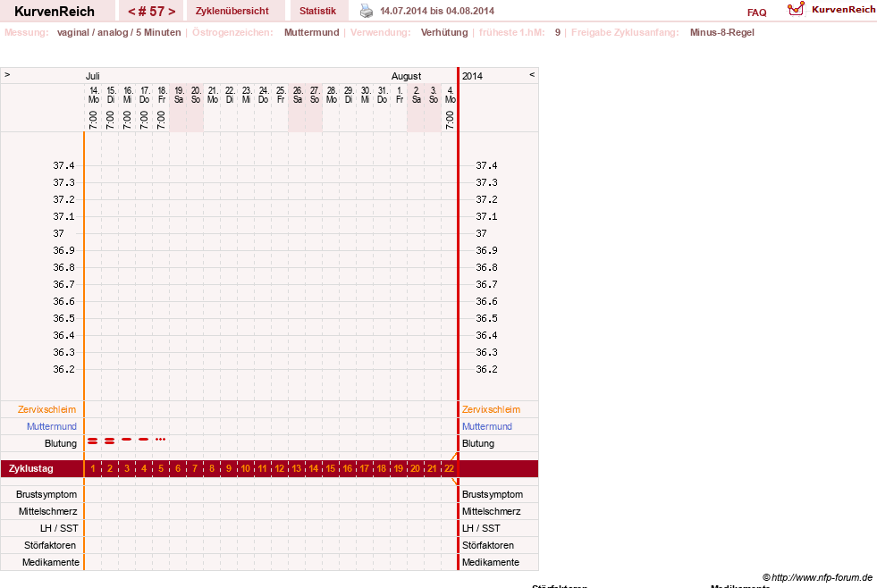
Task: Click the left 37.4 temperature label
Action: click(x=63, y=165)
